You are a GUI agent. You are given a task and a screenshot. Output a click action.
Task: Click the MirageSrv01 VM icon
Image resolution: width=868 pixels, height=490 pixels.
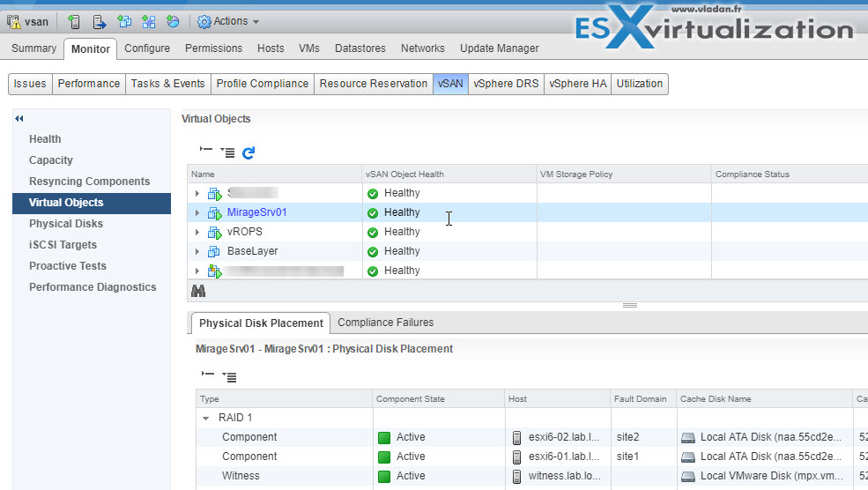(x=214, y=213)
